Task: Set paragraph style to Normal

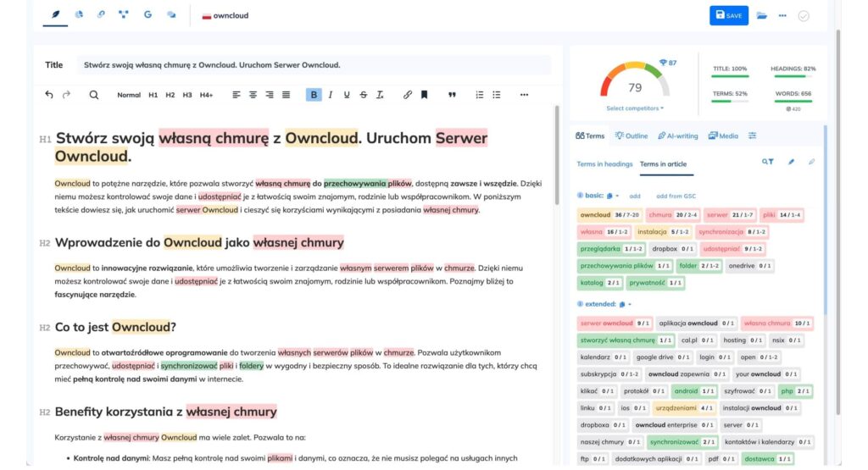Action: [x=129, y=95]
